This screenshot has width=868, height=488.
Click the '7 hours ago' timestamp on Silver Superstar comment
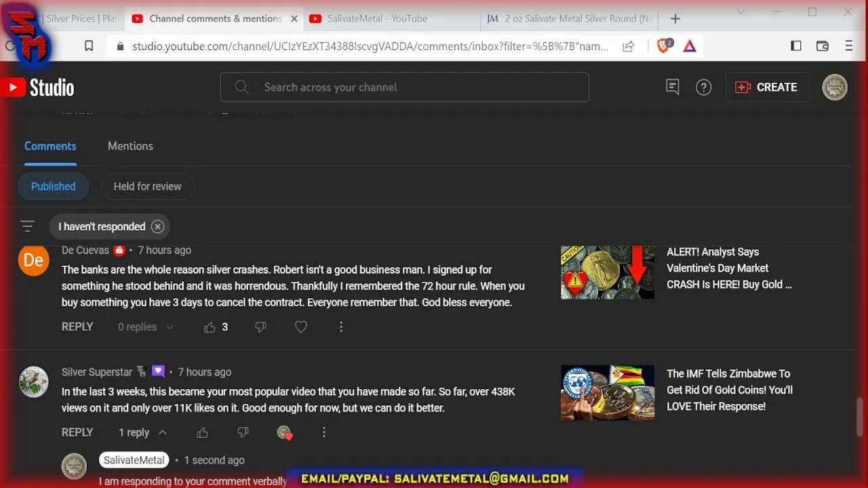tap(205, 372)
